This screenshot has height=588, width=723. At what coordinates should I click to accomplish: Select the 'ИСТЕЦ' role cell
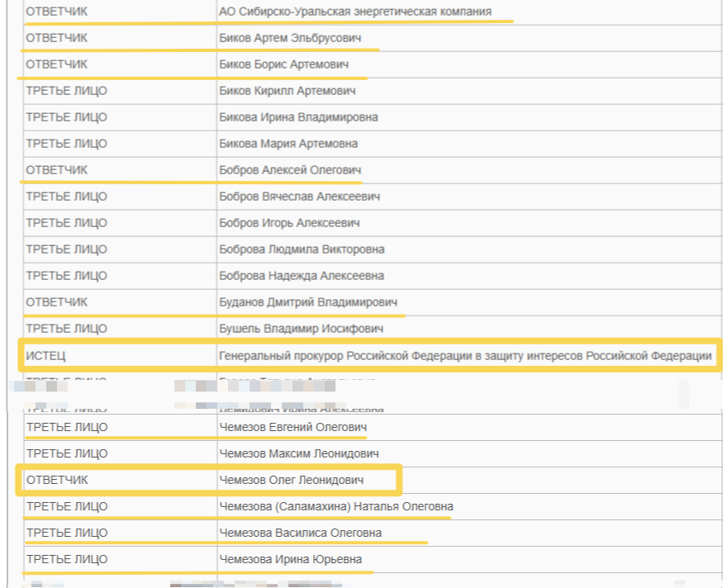point(45,356)
